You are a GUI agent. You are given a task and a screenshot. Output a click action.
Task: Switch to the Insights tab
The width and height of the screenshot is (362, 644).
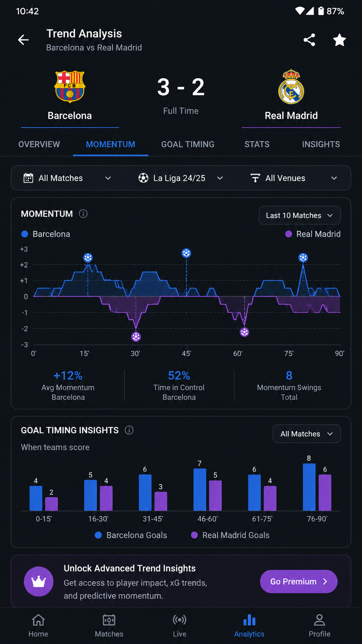tap(321, 144)
